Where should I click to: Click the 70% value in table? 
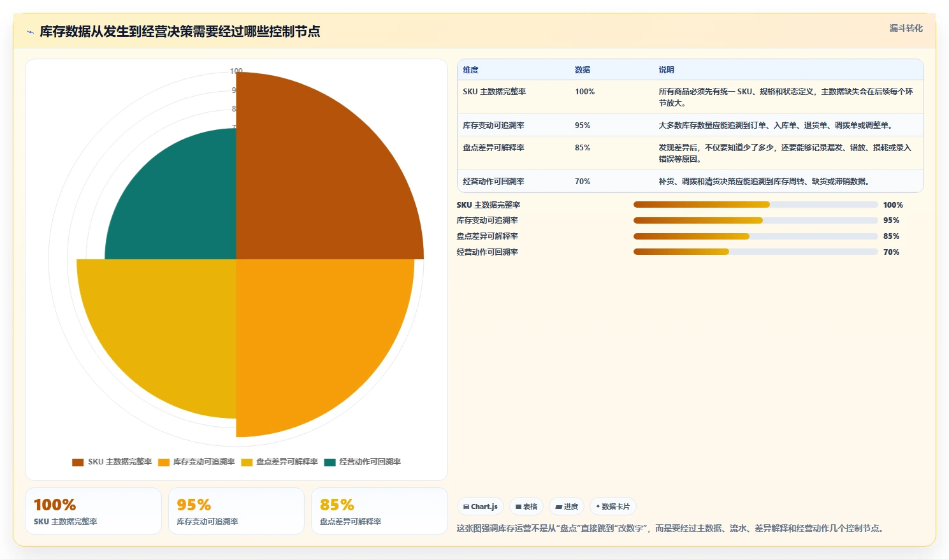click(583, 182)
